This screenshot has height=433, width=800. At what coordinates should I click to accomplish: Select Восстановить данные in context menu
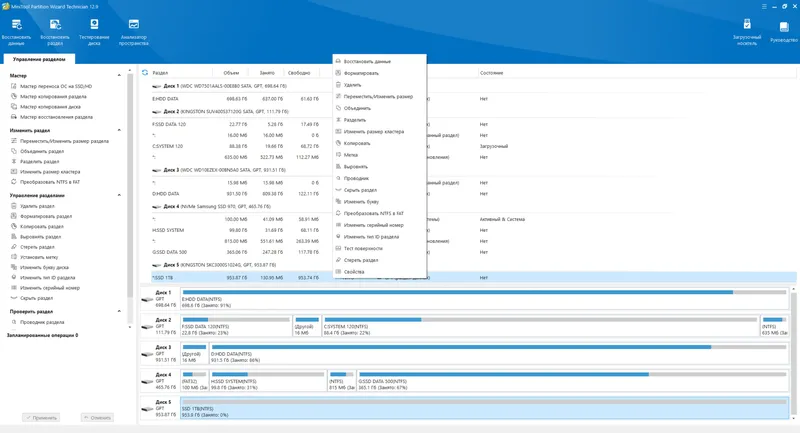coord(380,61)
